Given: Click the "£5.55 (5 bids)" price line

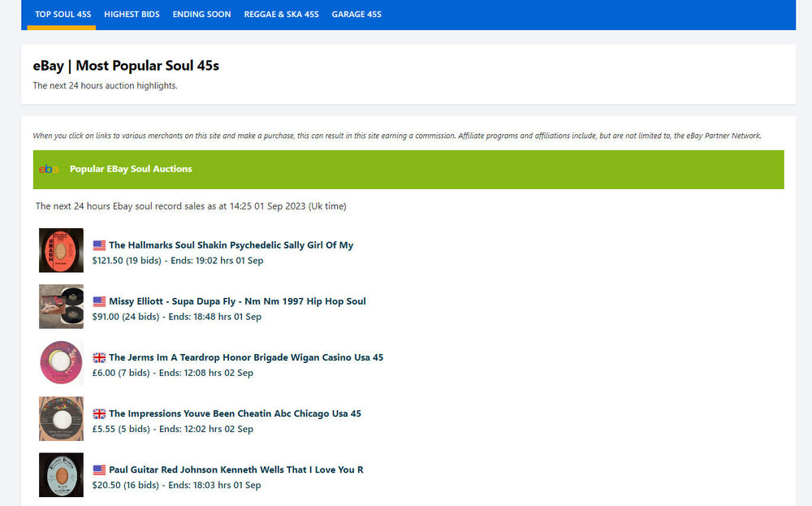Looking at the screenshot, I should coord(172,429).
